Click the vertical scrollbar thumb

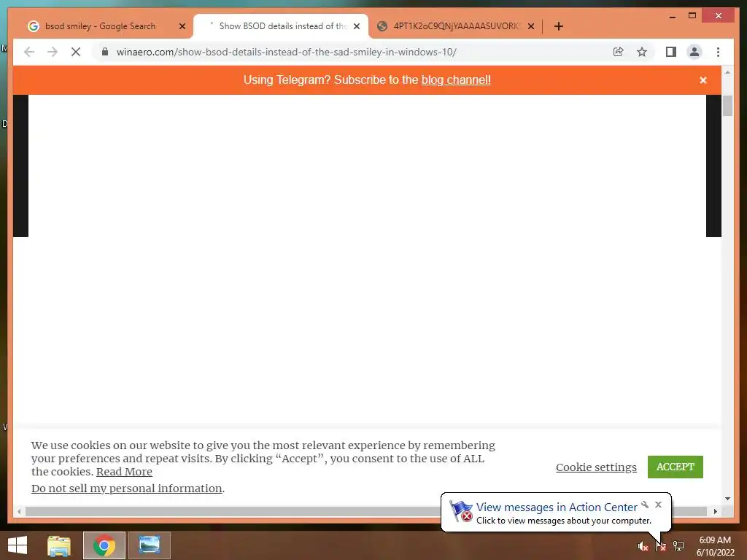point(727,105)
